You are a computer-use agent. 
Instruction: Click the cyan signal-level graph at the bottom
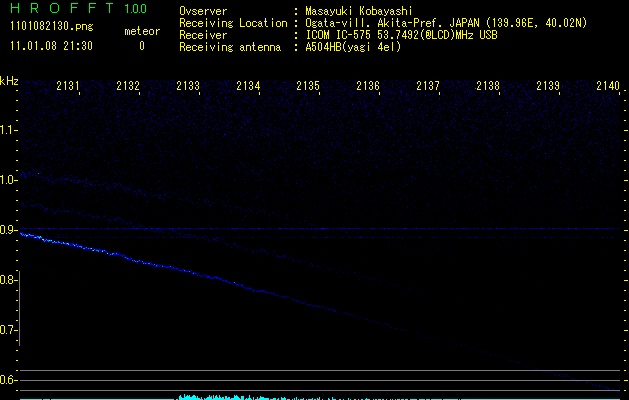[x=320, y=397]
